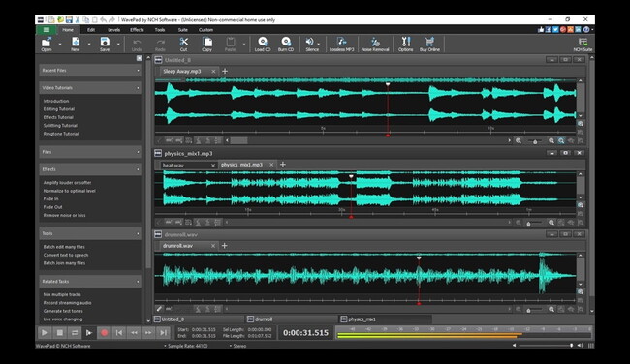This screenshot has height=364, width=630.
Task: Switch to the Custom ribbon tab
Action: tap(205, 30)
